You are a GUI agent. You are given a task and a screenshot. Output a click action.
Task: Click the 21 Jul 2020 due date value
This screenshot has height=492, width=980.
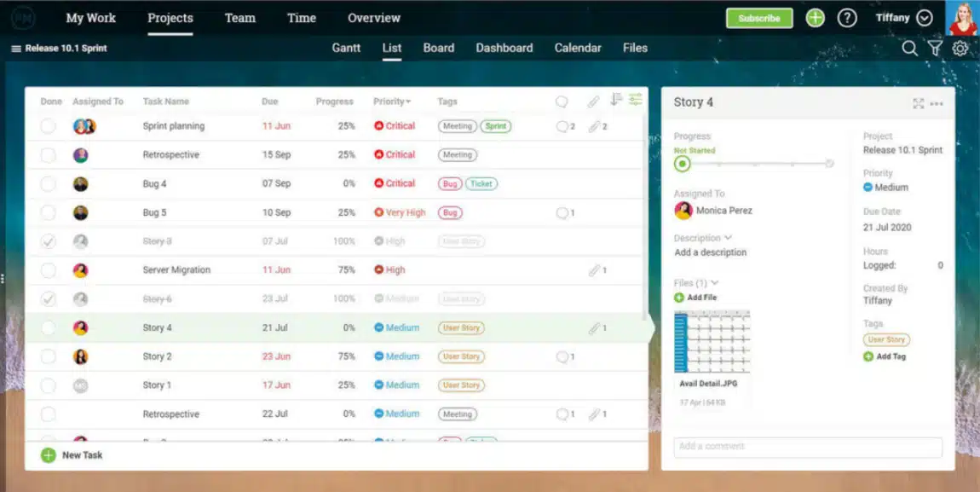[x=887, y=228]
